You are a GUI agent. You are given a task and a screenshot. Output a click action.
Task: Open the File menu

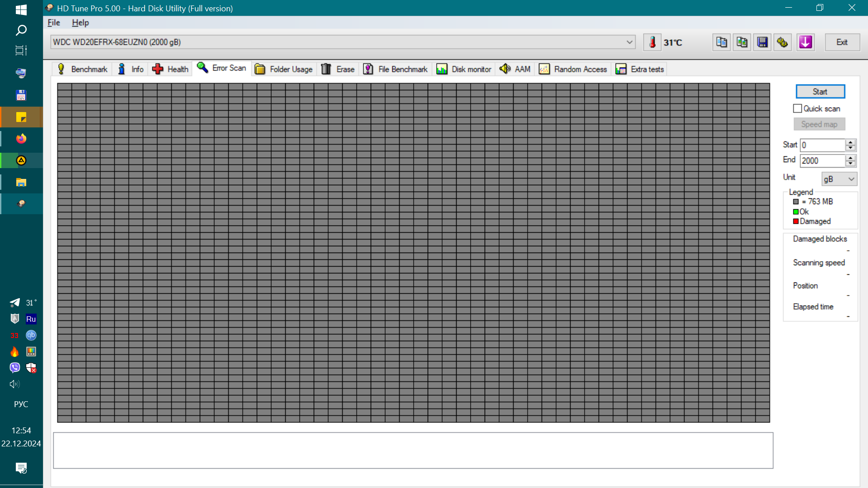tap(54, 23)
